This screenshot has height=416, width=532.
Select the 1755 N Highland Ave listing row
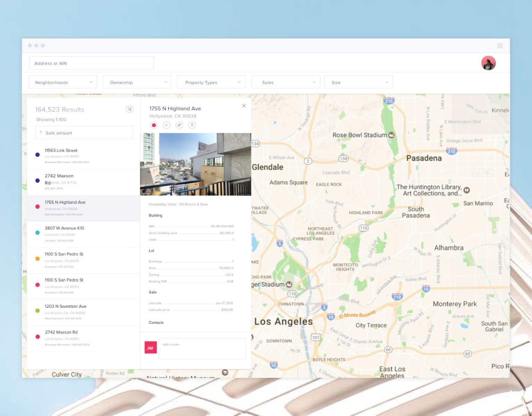point(84,208)
